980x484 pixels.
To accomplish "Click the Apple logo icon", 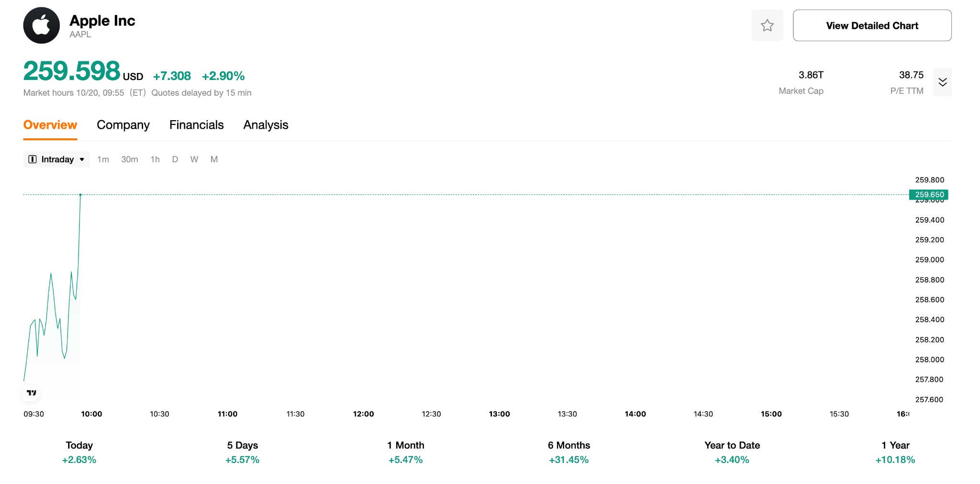I will click(x=42, y=25).
